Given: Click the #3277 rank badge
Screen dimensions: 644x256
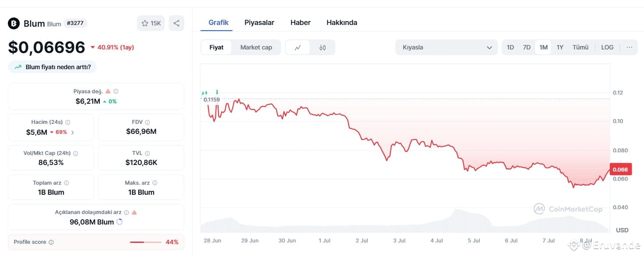Looking at the screenshot, I should (x=75, y=23).
